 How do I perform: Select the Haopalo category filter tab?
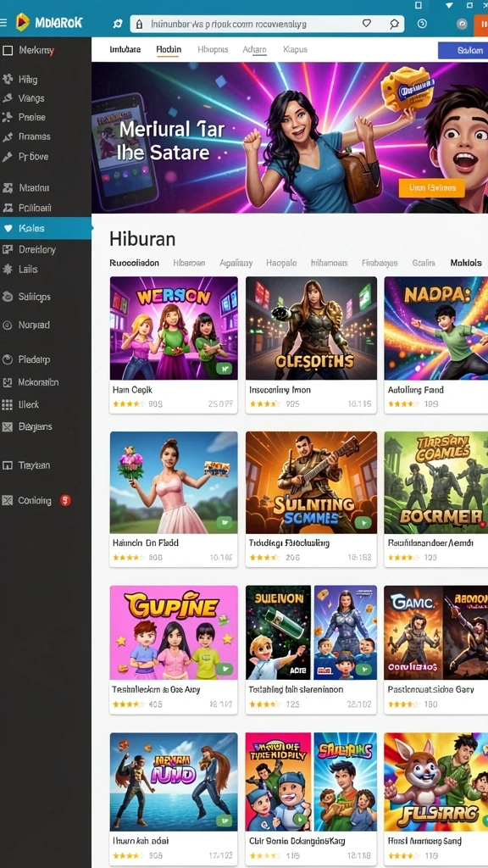pyautogui.click(x=281, y=263)
